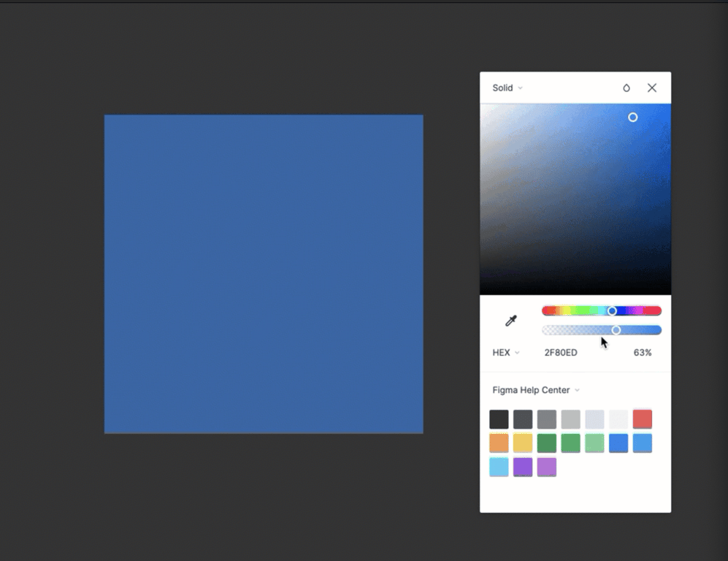Click the 2F80ED hex value field
Image resolution: width=728 pixels, height=561 pixels.
pyautogui.click(x=561, y=353)
